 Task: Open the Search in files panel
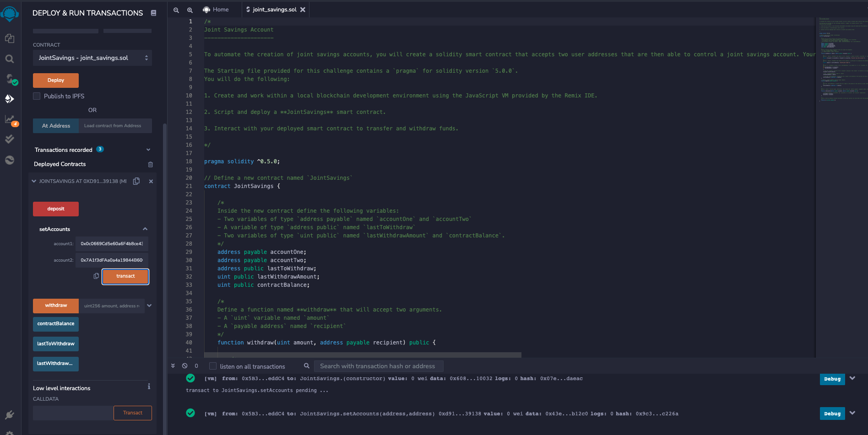10,59
